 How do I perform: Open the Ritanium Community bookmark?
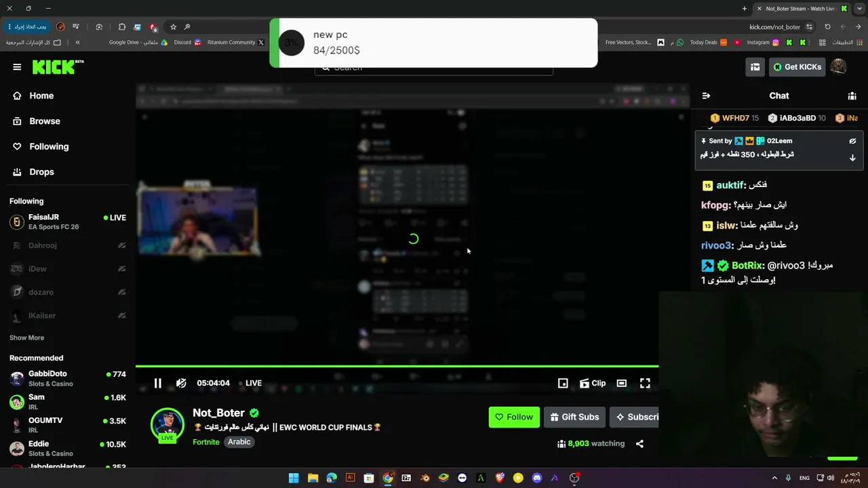tap(235, 42)
